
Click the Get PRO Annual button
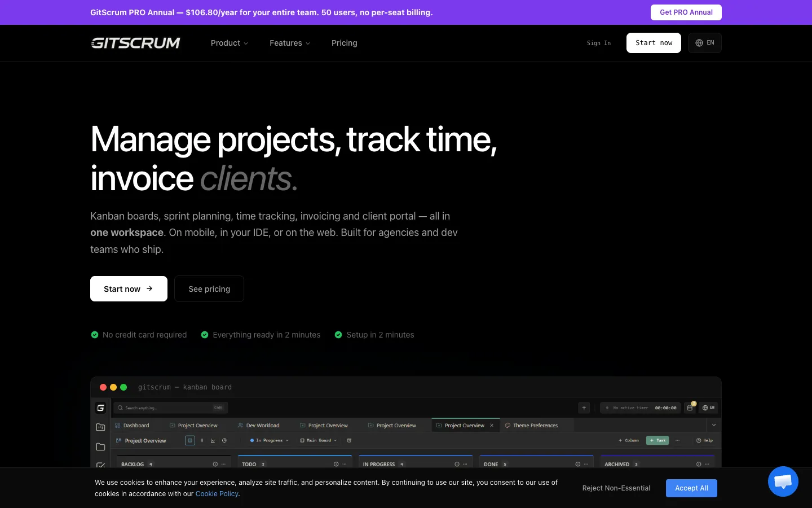(686, 12)
